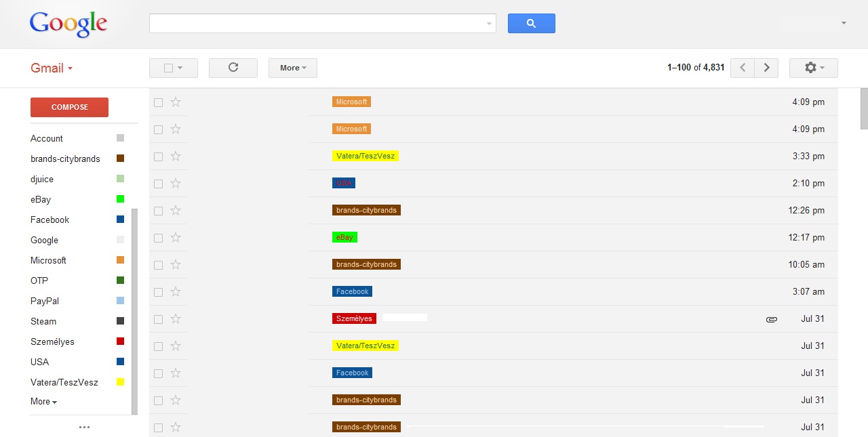This screenshot has width=868, height=437.
Task: Open the More actions dropdown in toolbar
Action: pyautogui.click(x=293, y=68)
